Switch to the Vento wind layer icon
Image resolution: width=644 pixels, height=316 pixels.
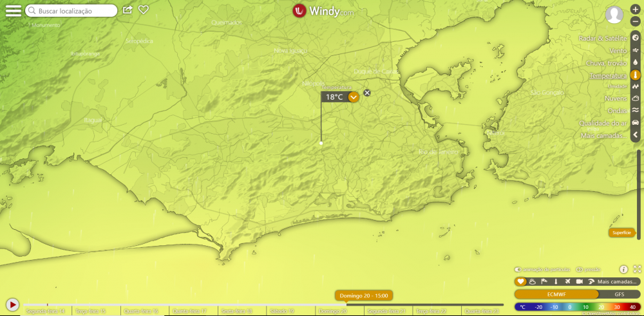tap(635, 50)
